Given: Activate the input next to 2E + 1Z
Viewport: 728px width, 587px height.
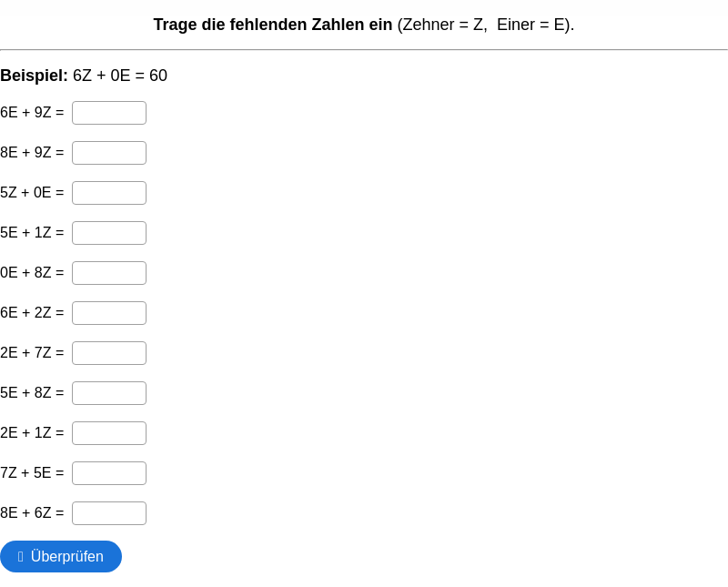Looking at the screenshot, I should click(109, 433).
